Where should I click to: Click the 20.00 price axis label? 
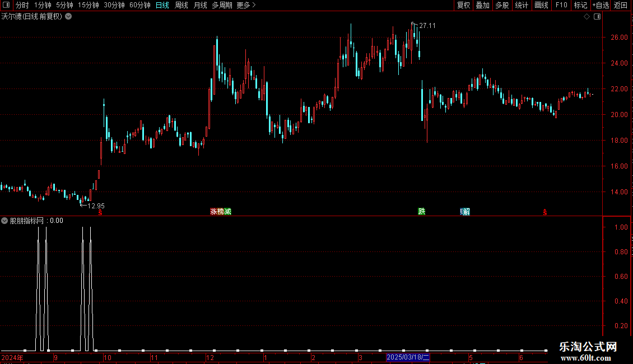point(619,115)
